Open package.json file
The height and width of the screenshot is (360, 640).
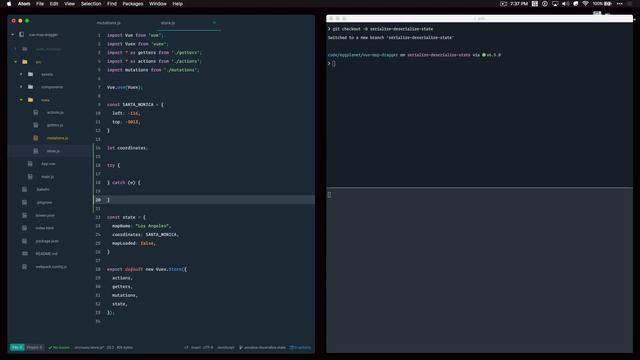pyautogui.click(x=47, y=241)
